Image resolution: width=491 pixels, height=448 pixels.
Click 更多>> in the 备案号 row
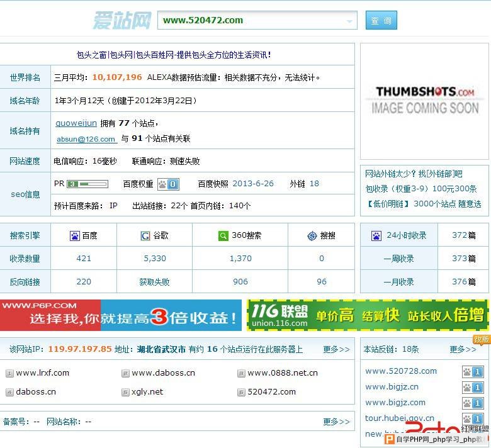pyautogui.click(x=336, y=422)
